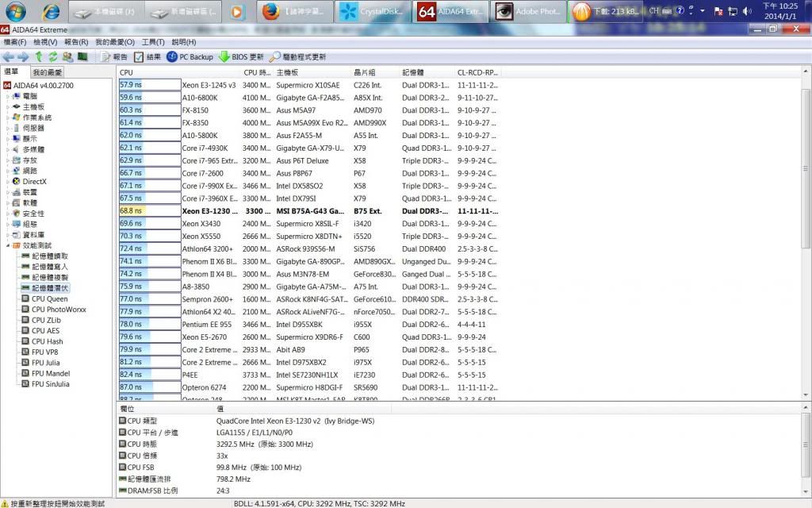Open the 報告 report wizard from toolbar

click(x=114, y=57)
